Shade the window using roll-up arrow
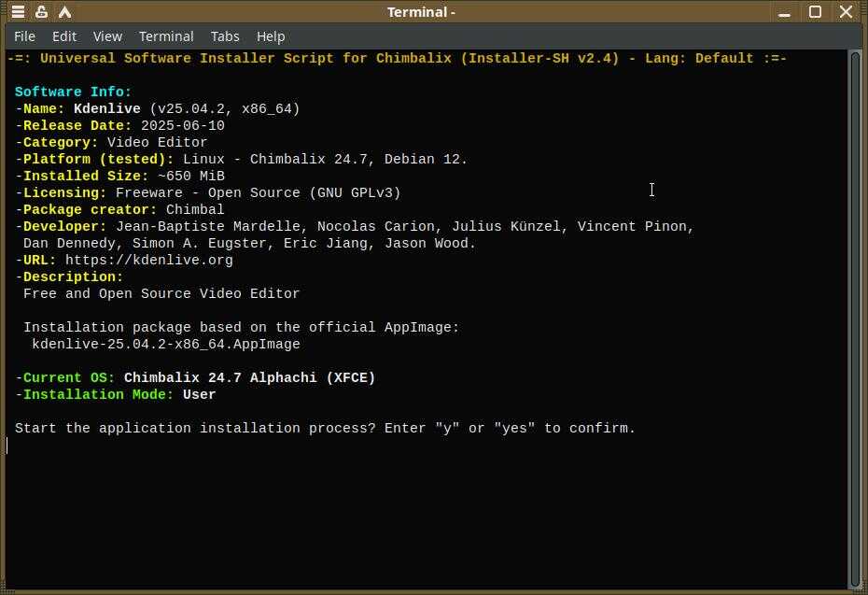Viewport: 868px width, 595px height. click(64, 12)
